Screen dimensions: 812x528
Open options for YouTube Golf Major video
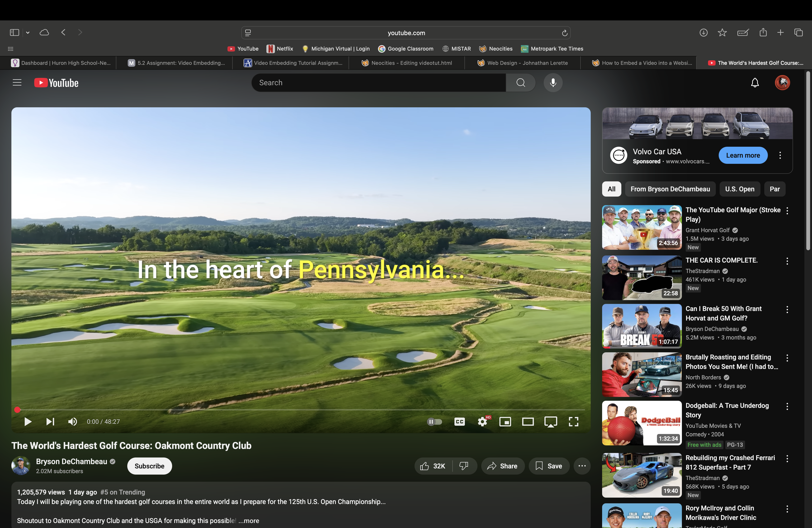click(787, 211)
